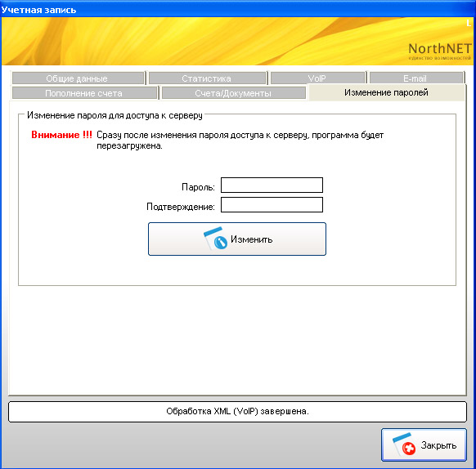This screenshot has width=476, height=469.
Task: Open the VoIP tab
Action: pyautogui.click(x=317, y=78)
